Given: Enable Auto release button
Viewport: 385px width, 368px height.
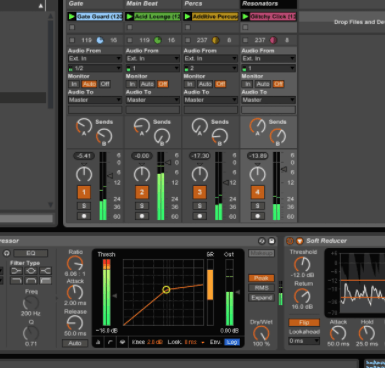Looking at the screenshot, I should pos(75,343).
